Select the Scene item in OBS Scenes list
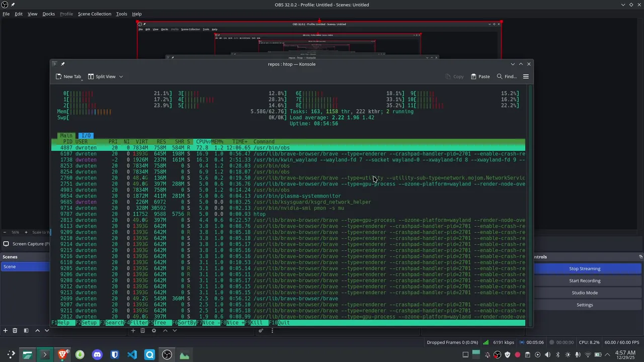Viewport: 644px width, 362px height. 25,266
